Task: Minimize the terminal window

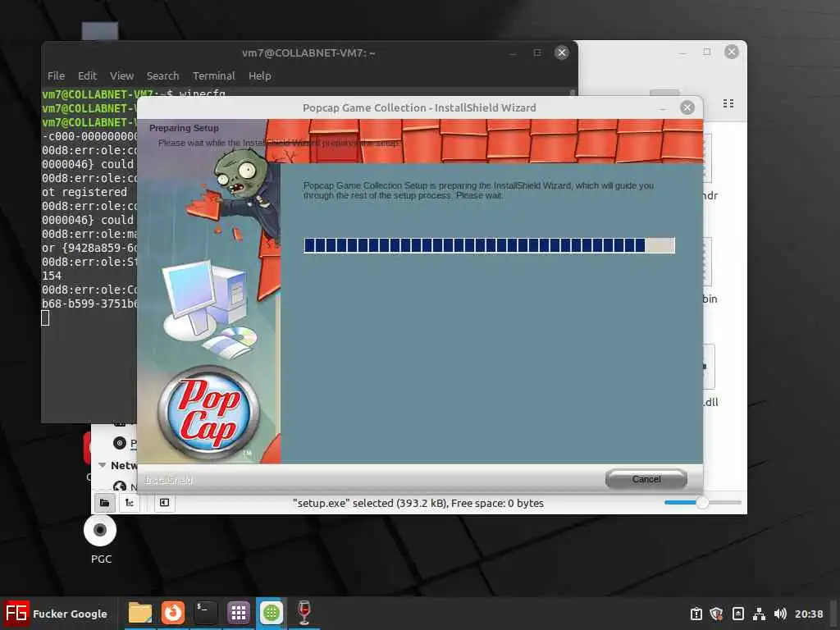Action: click(x=514, y=53)
